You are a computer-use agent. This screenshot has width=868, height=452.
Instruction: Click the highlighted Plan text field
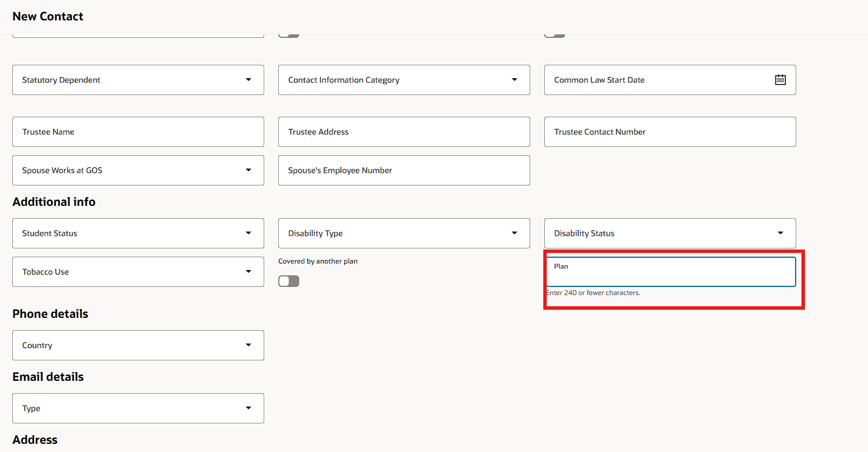click(671, 271)
